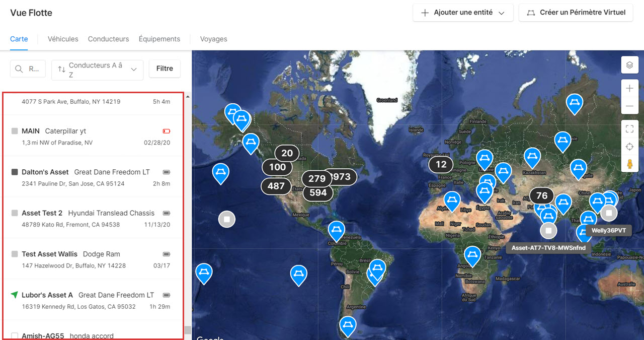Toggle status square next to Asset Test 2
Viewport: 644px width, 340px height.
pos(15,213)
